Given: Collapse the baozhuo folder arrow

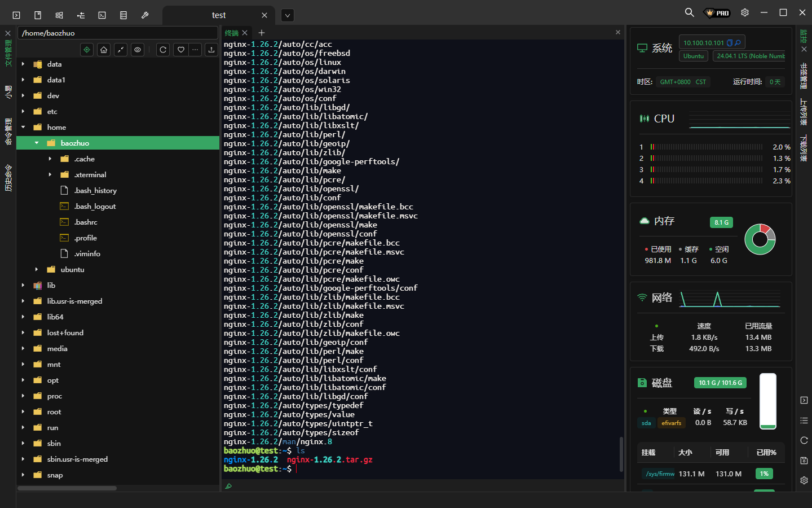Looking at the screenshot, I should point(37,143).
